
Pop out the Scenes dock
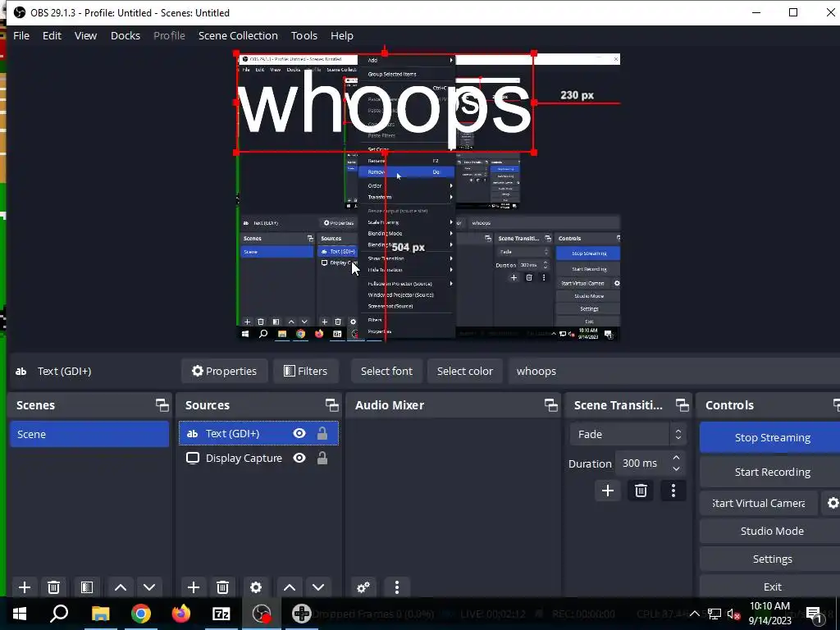[x=162, y=405]
